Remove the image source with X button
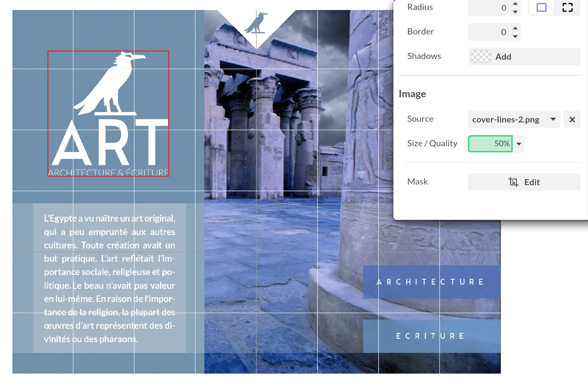This screenshot has height=386, width=588. [572, 119]
